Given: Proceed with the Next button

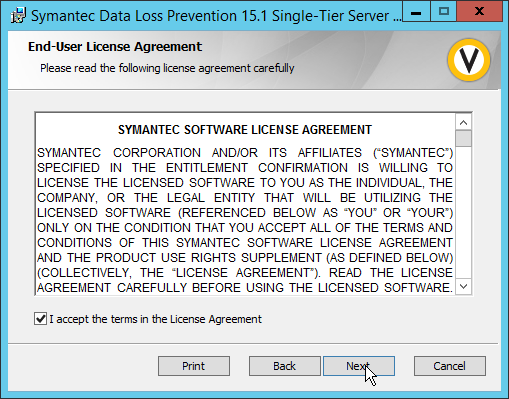Looking at the screenshot, I should [x=359, y=366].
